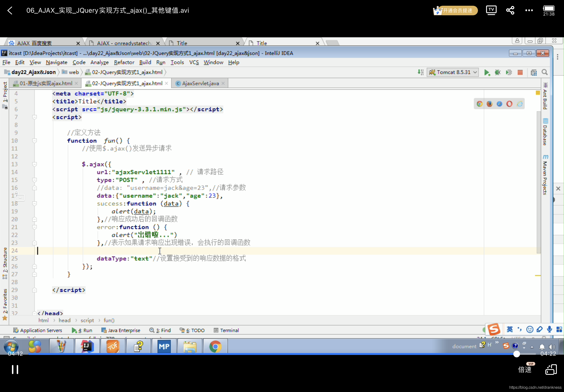Preview page in Firefox browser icon

pyautogui.click(x=490, y=104)
